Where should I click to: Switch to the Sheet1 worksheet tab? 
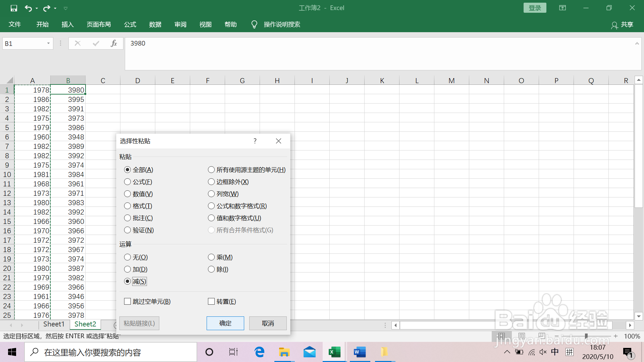click(54, 324)
